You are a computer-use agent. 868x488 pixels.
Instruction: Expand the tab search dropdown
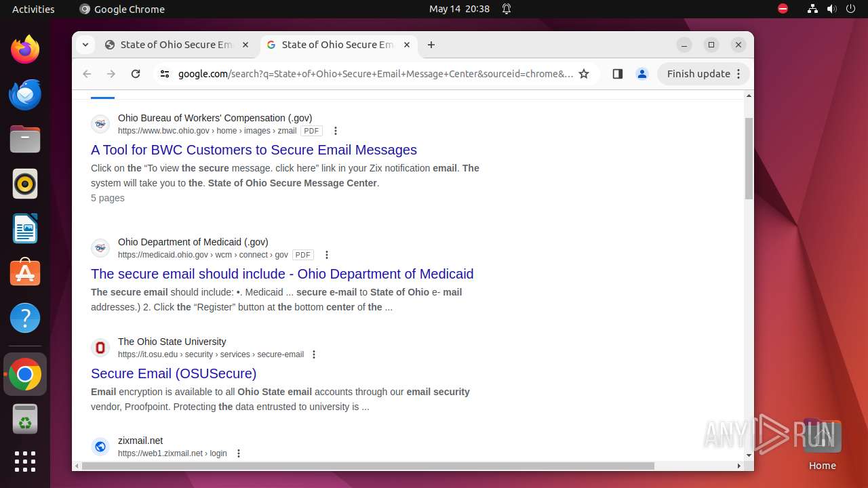click(x=85, y=45)
